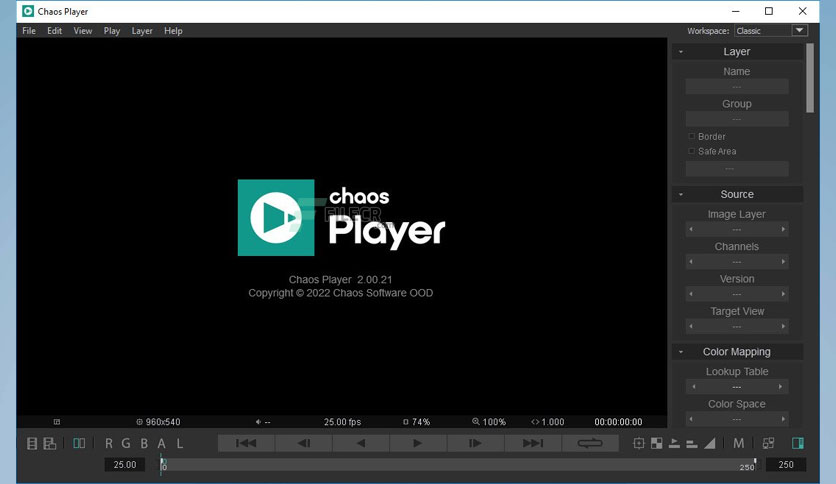Step forward one frame

475,443
